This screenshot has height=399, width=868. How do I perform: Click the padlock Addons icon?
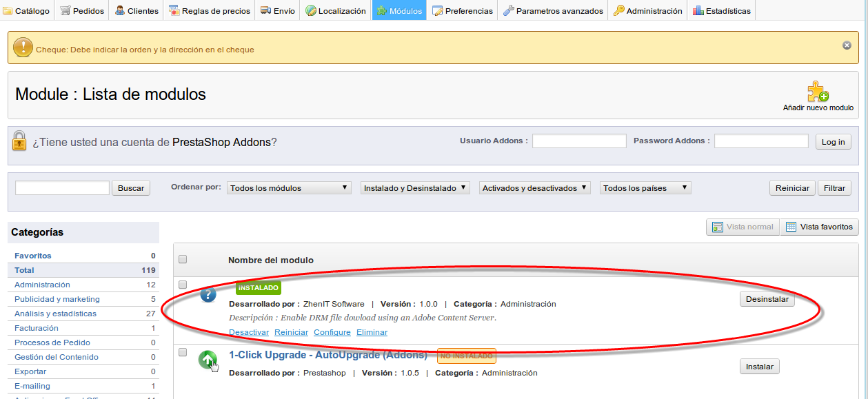coord(20,141)
